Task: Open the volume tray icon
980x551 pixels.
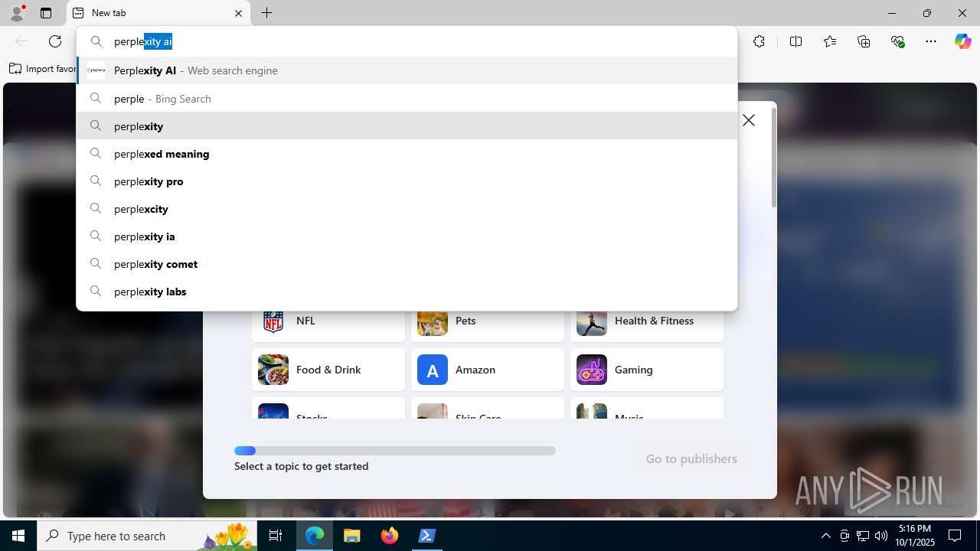Action: [881, 536]
